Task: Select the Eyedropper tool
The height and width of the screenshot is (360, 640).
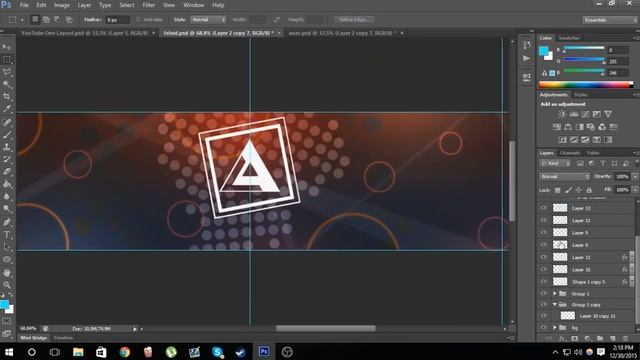Action: tap(7, 109)
